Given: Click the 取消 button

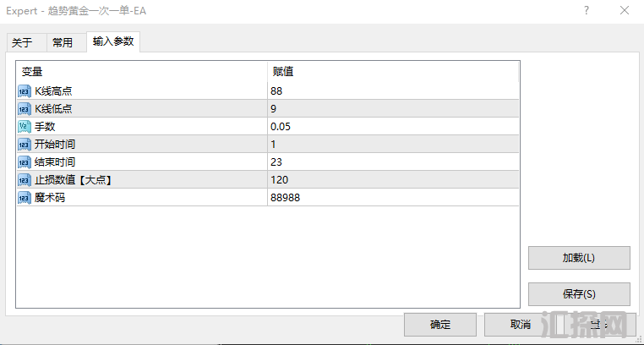Looking at the screenshot, I should tap(521, 325).
